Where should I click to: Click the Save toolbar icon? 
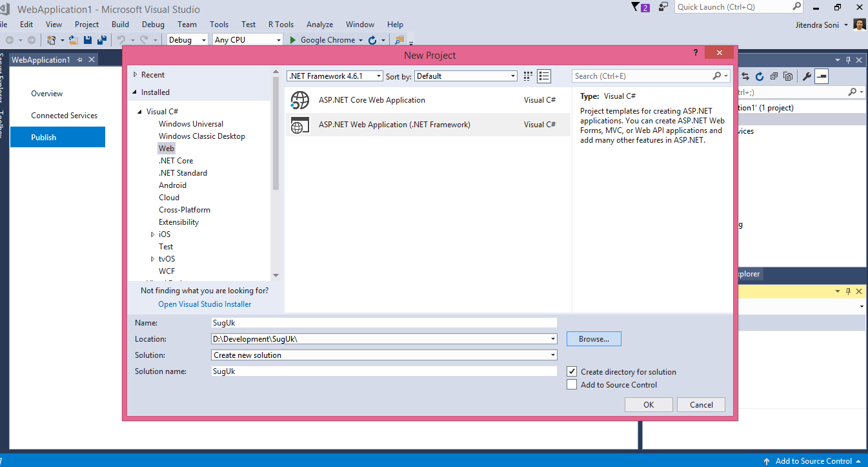point(88,40)
